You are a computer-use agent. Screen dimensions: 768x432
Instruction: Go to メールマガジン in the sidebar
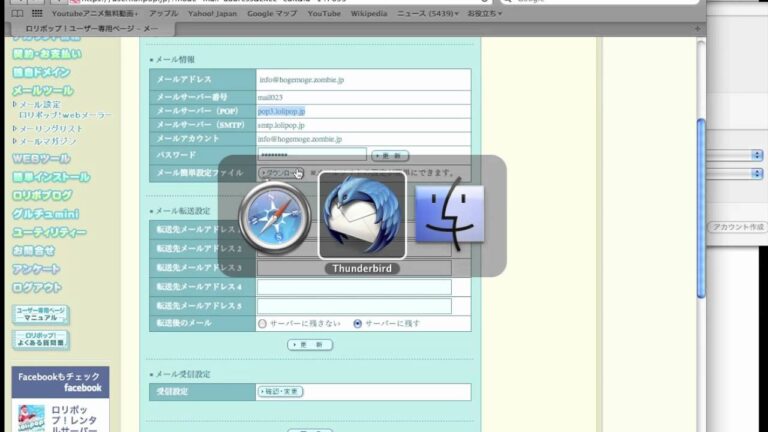(x=48, y=141)
